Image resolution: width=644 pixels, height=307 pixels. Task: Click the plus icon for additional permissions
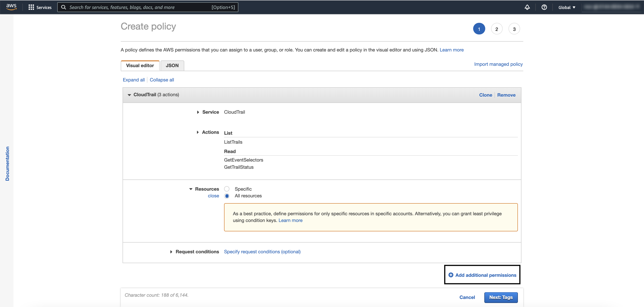pyautogui.click(x=451, y=275)
